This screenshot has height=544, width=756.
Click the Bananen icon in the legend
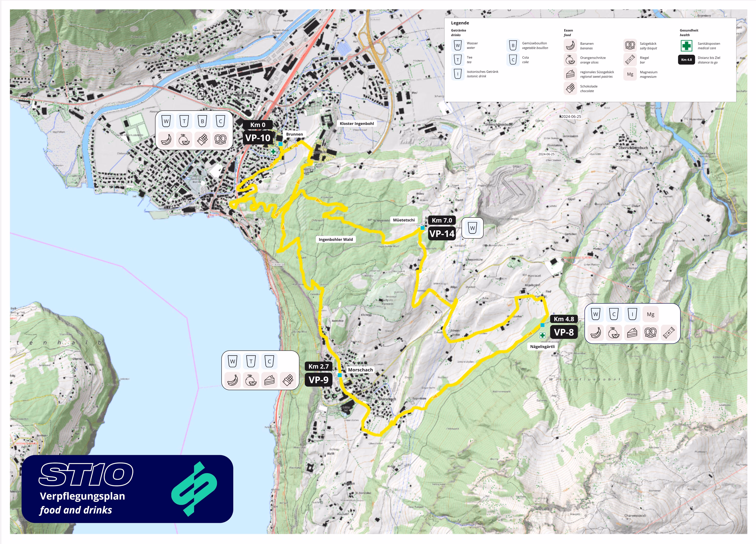(570, 45)
